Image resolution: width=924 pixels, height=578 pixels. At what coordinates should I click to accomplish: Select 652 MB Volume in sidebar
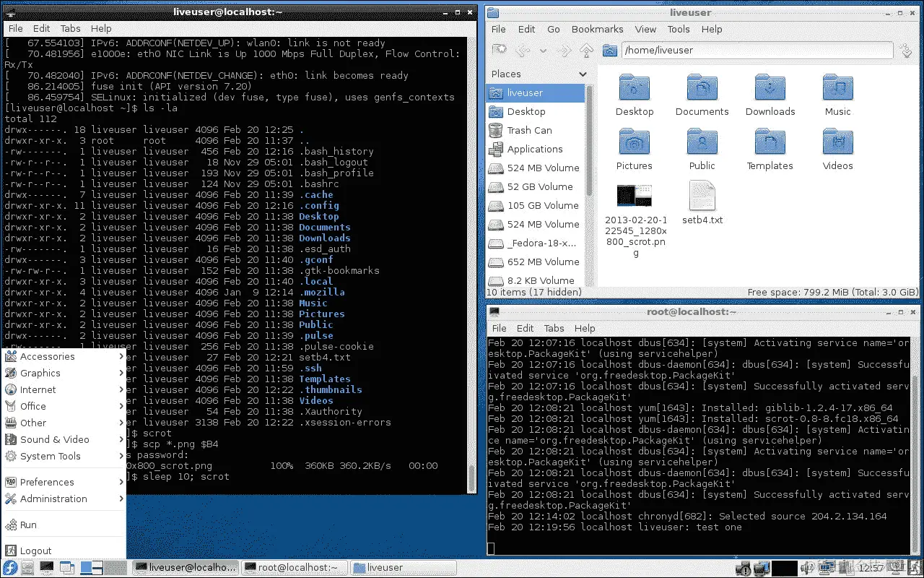click(535, 262)
